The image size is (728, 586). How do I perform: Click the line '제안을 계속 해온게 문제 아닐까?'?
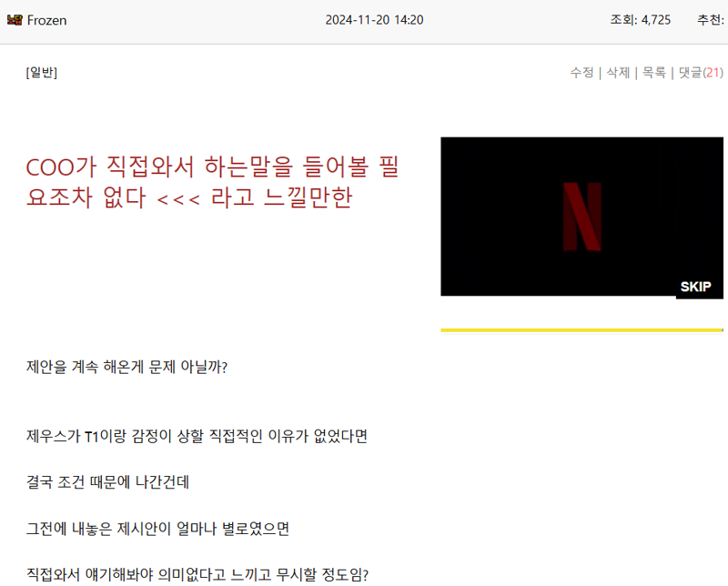pos(126,367)
